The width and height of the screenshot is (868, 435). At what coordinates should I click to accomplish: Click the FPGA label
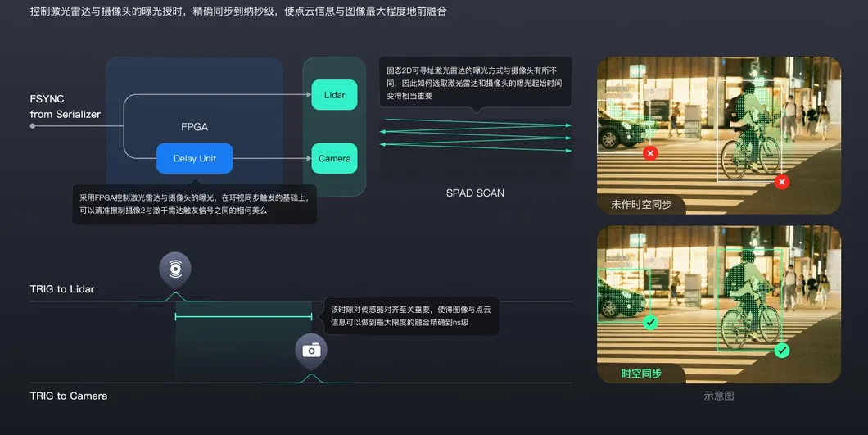(194, 127)
